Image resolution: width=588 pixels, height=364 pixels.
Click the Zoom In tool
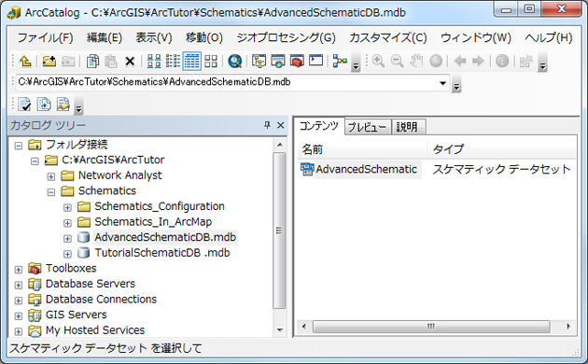[x=378, y=61]
